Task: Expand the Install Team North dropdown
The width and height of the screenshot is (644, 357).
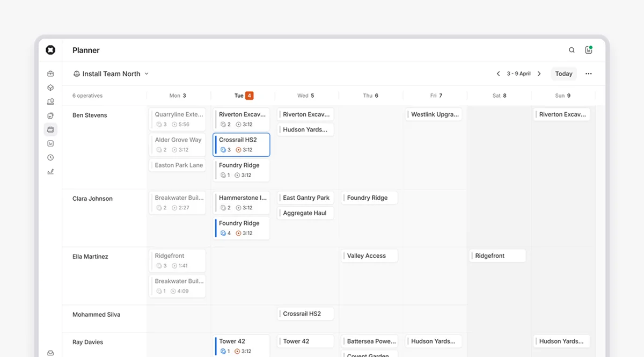Action: (147, 74)
